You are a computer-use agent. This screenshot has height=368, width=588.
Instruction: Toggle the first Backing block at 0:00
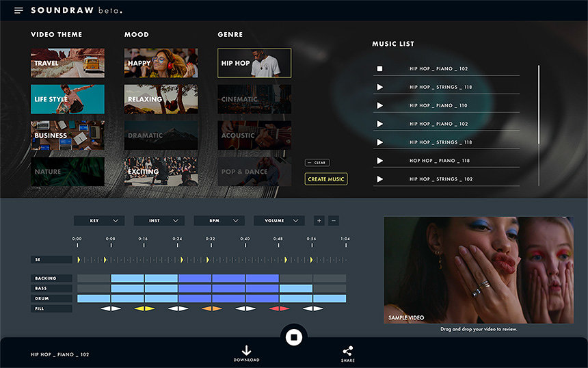tap(94, 278)
